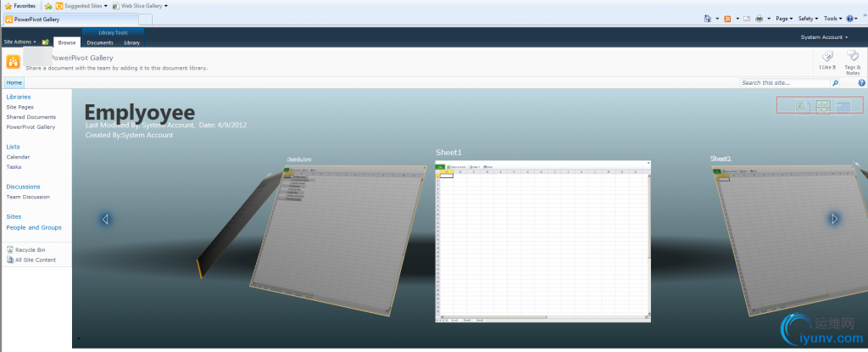Open a new blank browser tab
Viewport: 868px width, 352px height.
[x=145, y=20]
